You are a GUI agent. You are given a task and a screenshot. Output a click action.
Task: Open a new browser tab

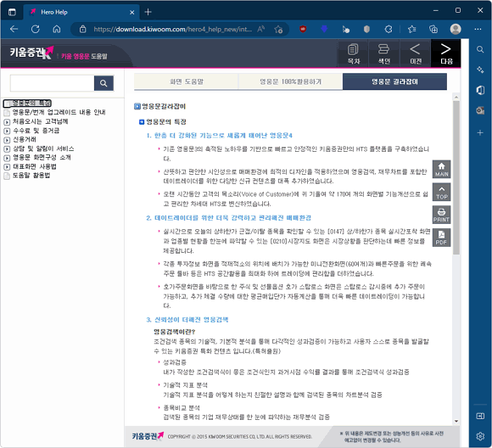point(148,12)
